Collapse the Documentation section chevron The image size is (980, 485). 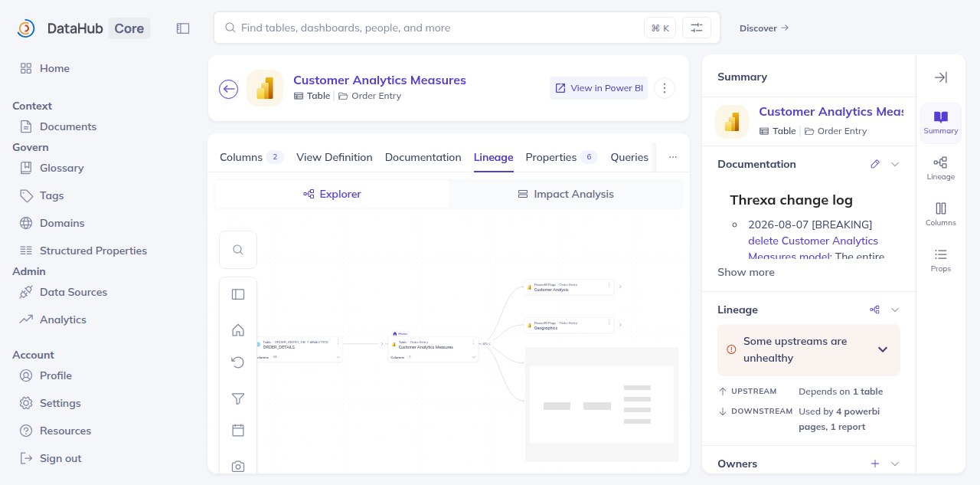pyautogui.click(x=895, y=164)
